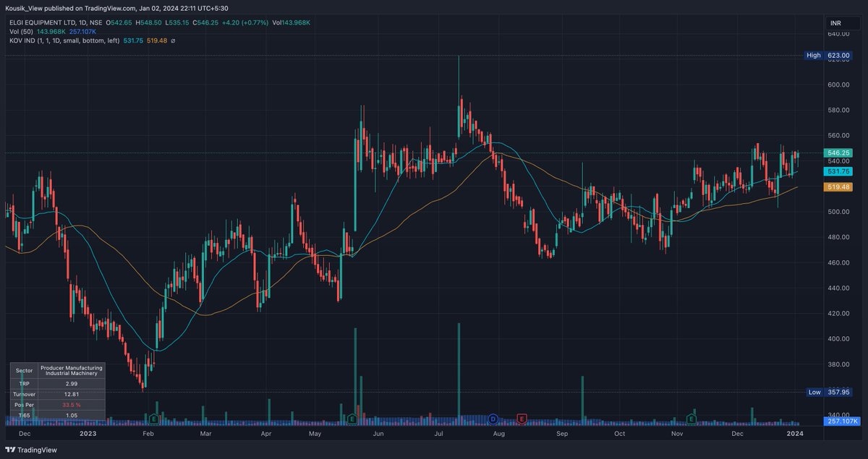
Task: Open the green earnings marker in mid-November
Action: 692,419
